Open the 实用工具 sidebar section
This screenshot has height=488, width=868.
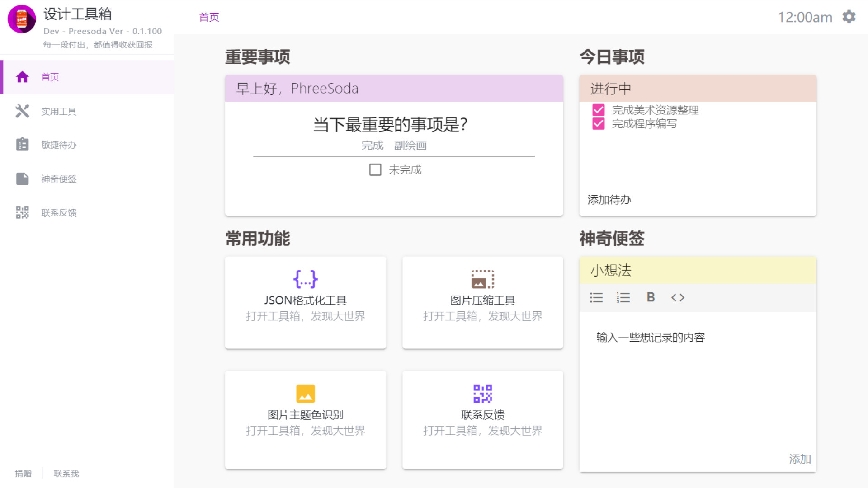point(59,111)
